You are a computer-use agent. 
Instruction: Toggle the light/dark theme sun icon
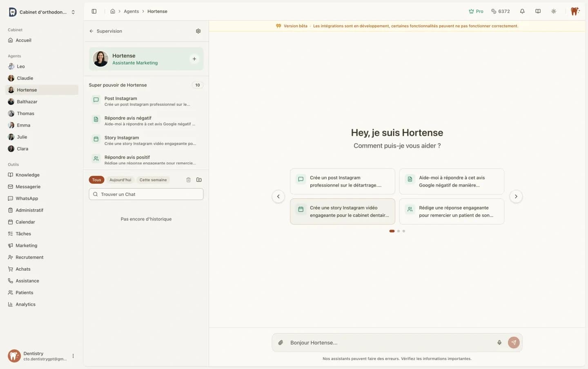click(x=553, y=11)
